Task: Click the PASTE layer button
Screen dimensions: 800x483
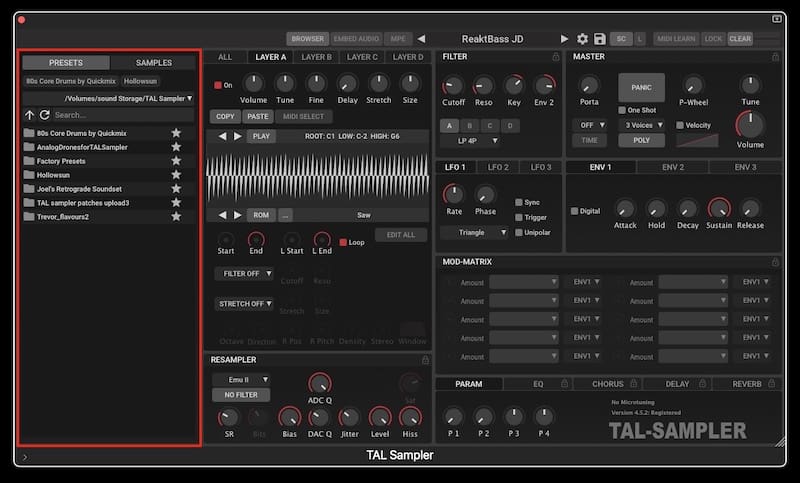Action: coord(258,116)
